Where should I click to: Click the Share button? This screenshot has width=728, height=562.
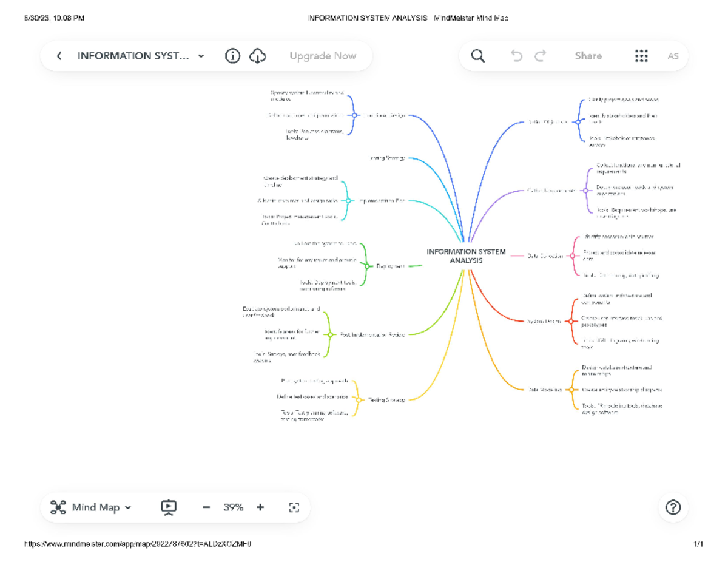pos(588,56)
